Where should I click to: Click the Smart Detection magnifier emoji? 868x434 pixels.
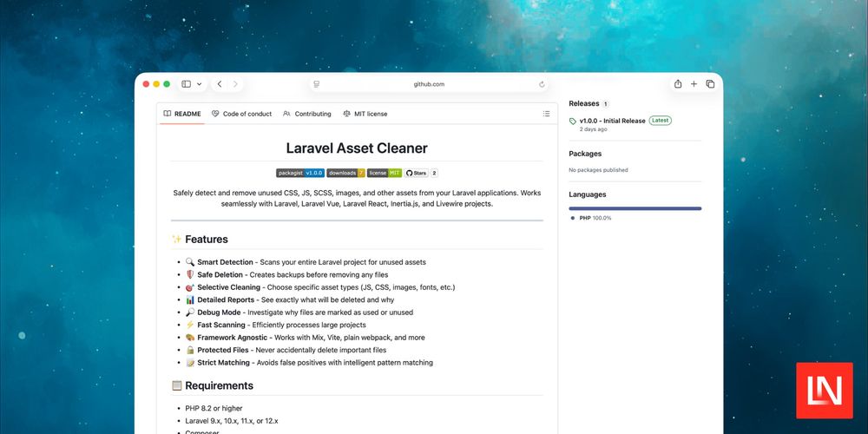point(190,262)
